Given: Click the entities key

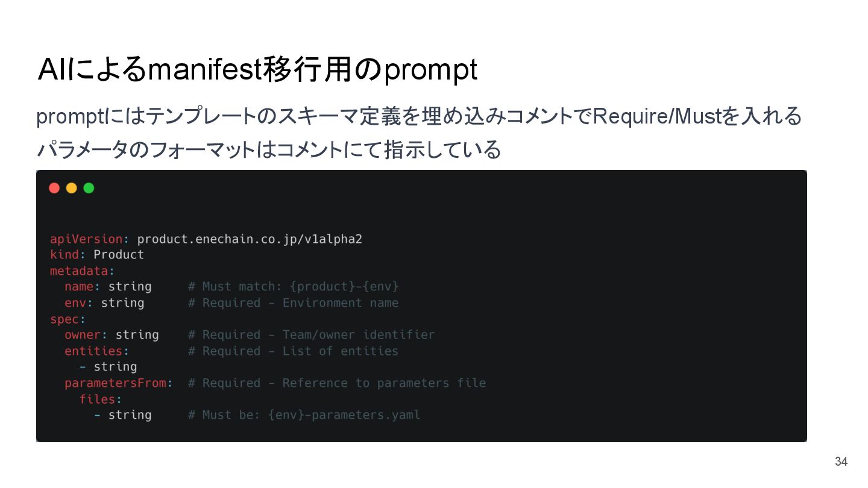Looking at the screenshot, I should point(93,351).
